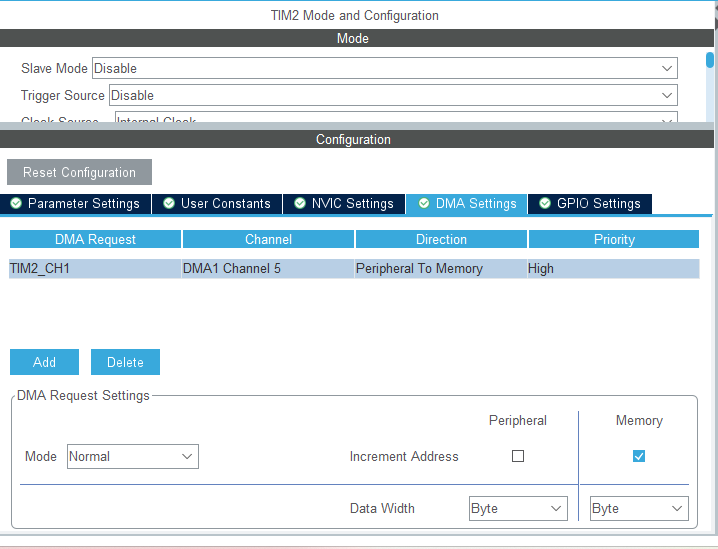Click the green check icon on NVIC Settings
718x549 pixels.
tap(300, 203)
